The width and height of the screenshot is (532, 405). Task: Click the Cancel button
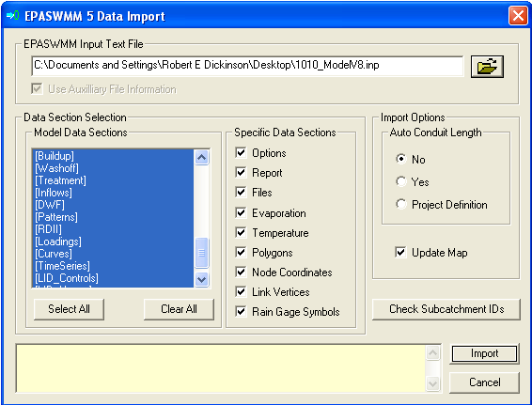(484, 382)
